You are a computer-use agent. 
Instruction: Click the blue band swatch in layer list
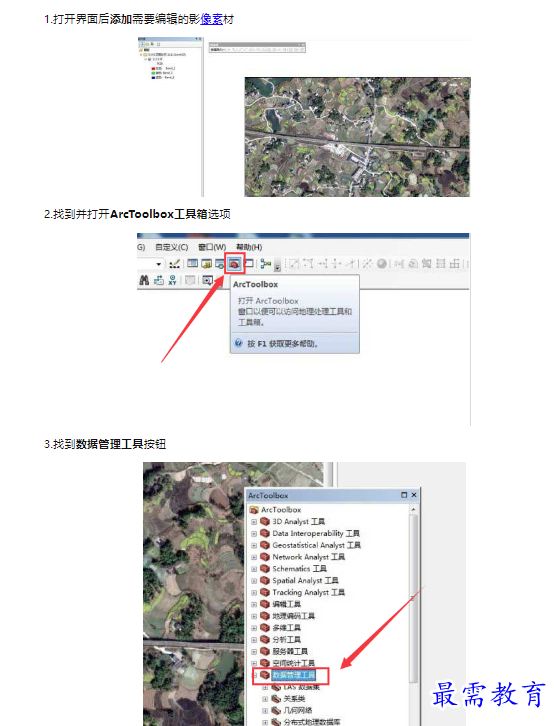[x=153, y=78]
